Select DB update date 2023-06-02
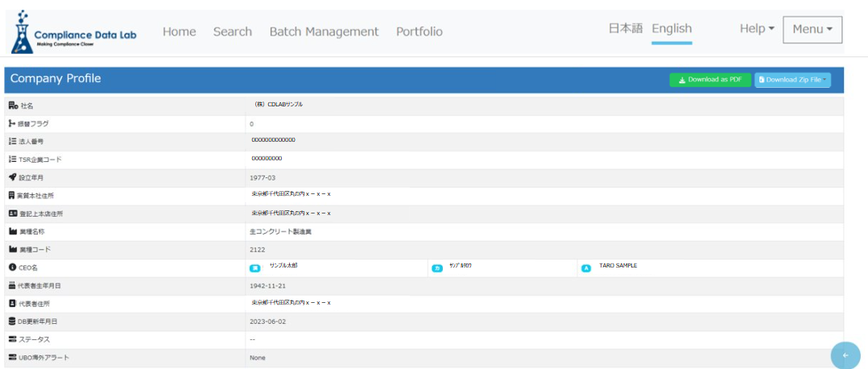The width and height of the screenshot is (868, 369). click(x=268, y=322)
